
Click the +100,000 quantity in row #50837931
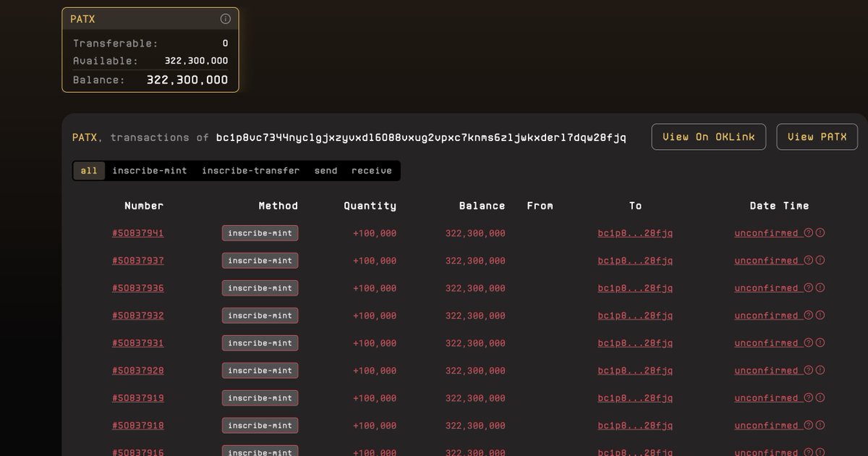375,343
